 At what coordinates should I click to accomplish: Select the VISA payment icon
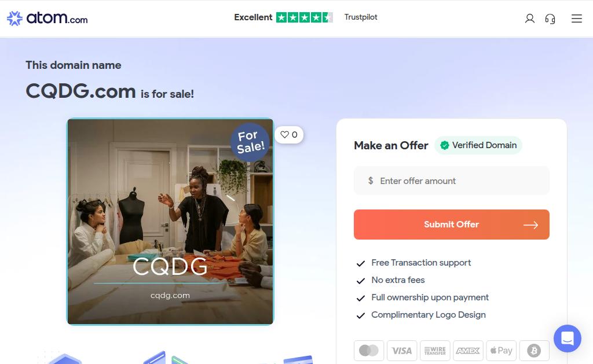pyautogui.click(x=402, y=351)
